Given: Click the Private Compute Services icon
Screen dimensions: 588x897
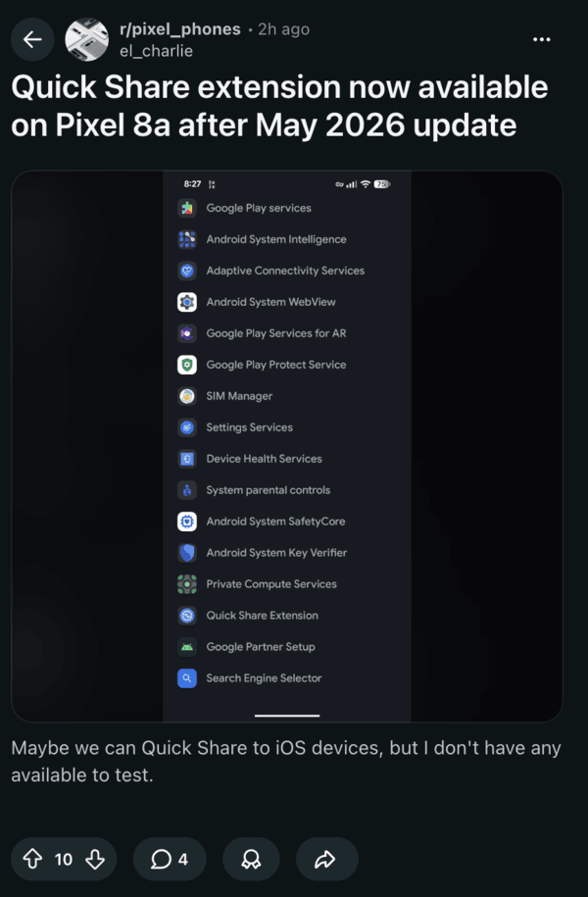Looking at the screenshot, I should (187, 584).
